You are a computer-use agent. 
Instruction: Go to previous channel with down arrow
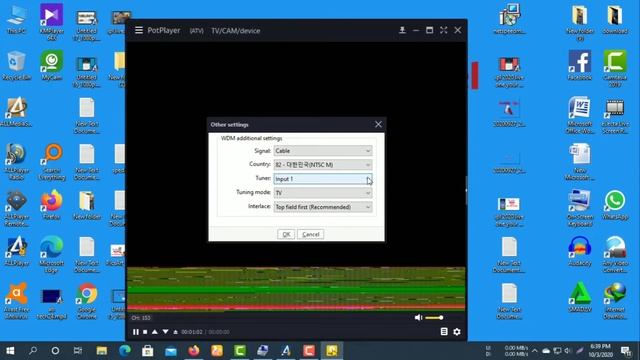pos(165,332)
